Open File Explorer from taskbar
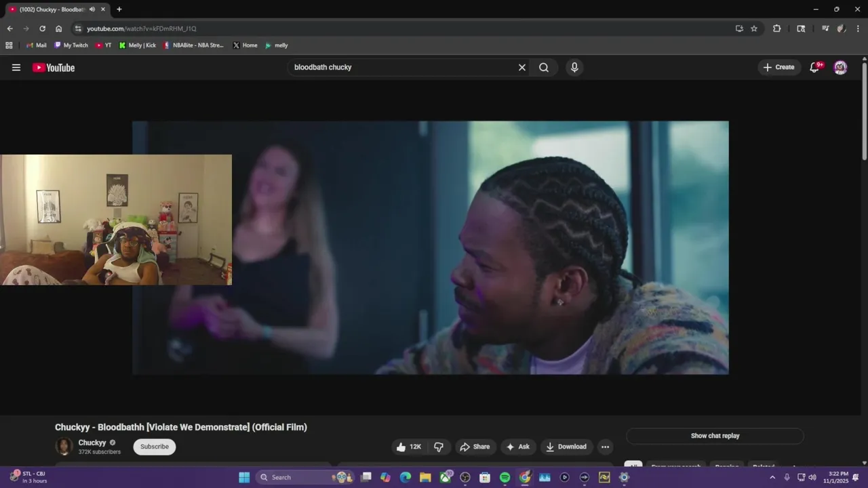Image resolution: width=868 pixels, height=488 pixels. click(425, 477)
